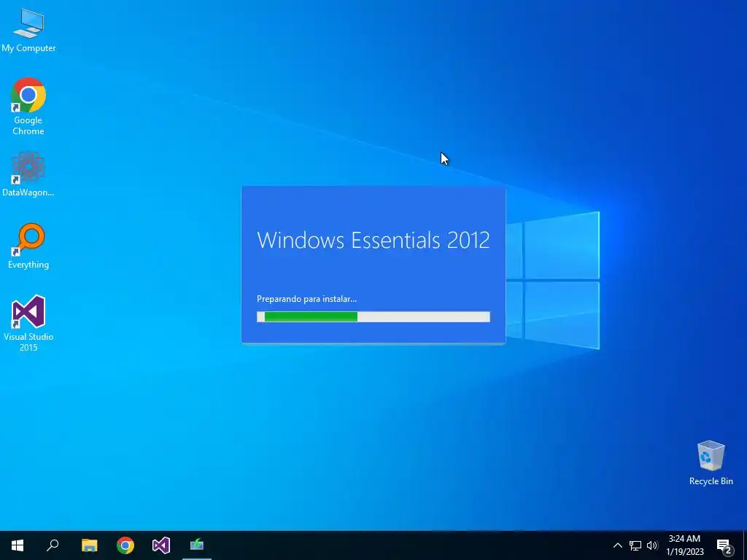Open the Windows Start menu

[18, 545]
